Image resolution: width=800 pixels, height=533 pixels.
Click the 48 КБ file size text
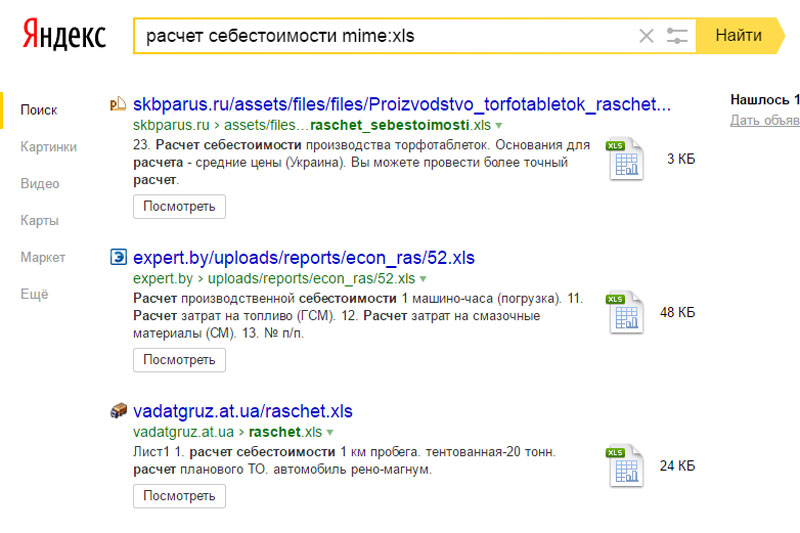[x=678, y=312]
